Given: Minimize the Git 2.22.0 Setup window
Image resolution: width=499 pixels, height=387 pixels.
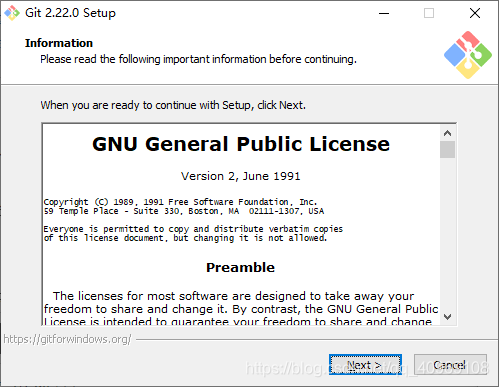Looking at the screenshot, I should click(384, 13).
